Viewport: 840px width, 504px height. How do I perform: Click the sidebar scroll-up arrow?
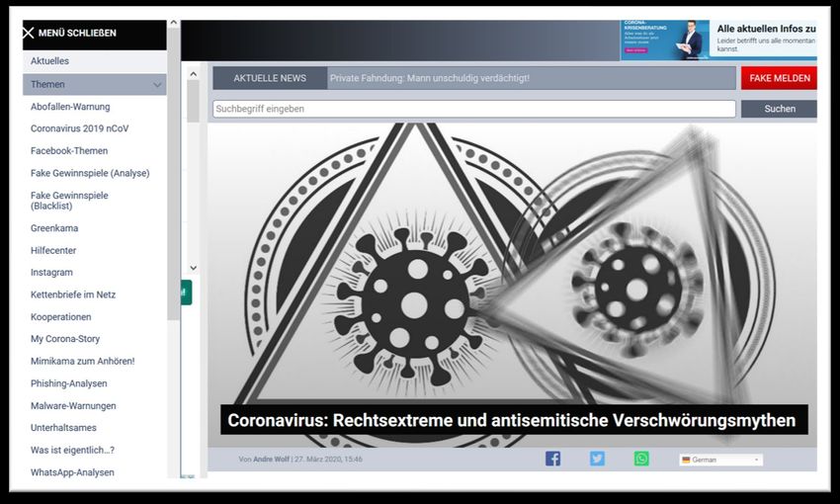[174, 22]
